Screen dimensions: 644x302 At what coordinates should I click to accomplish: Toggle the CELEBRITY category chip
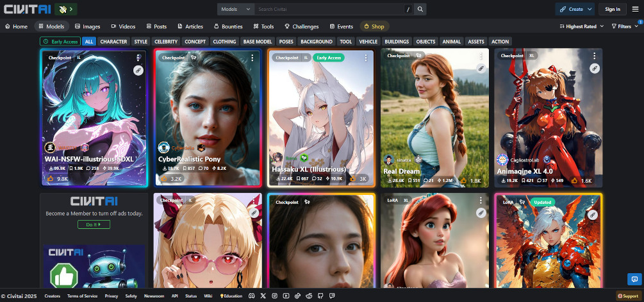point(166,42)
